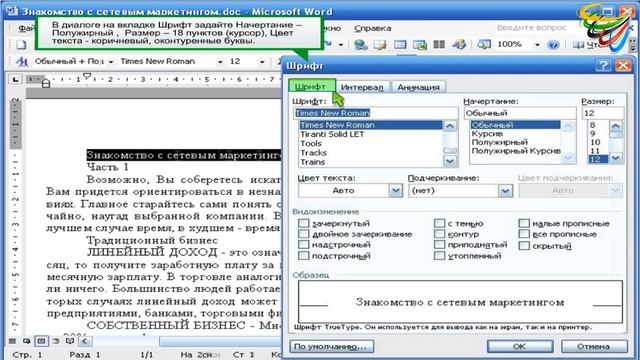Switch to the Интервал tab

tap(362, 87)
